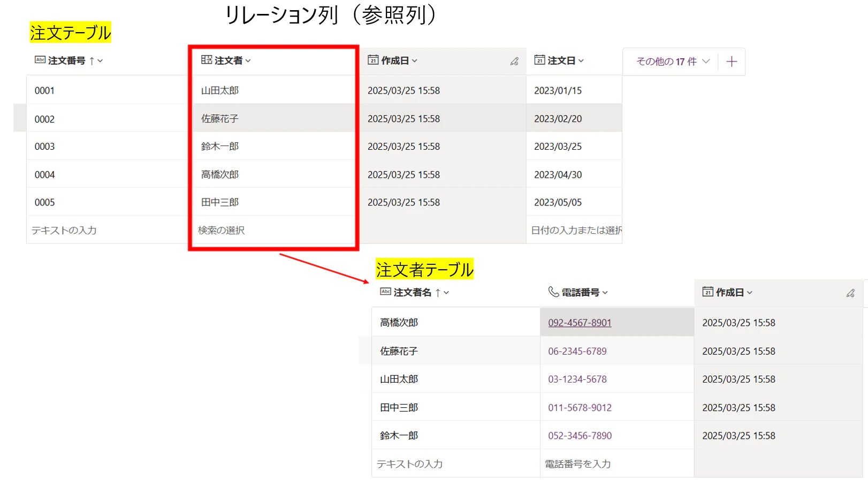Viewport: 868px width, 481px height.
Task: Click テキストの入力 field in orderer table
Action: tap(456, 464)
